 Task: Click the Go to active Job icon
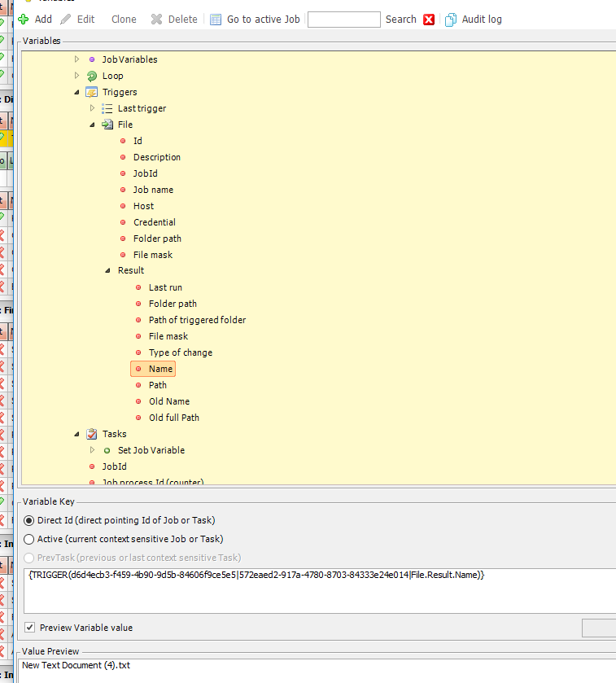coord(216,20)
